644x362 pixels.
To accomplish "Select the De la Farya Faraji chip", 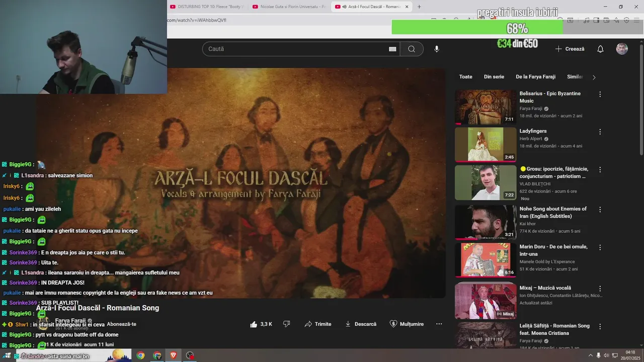I will click(535, 77).
